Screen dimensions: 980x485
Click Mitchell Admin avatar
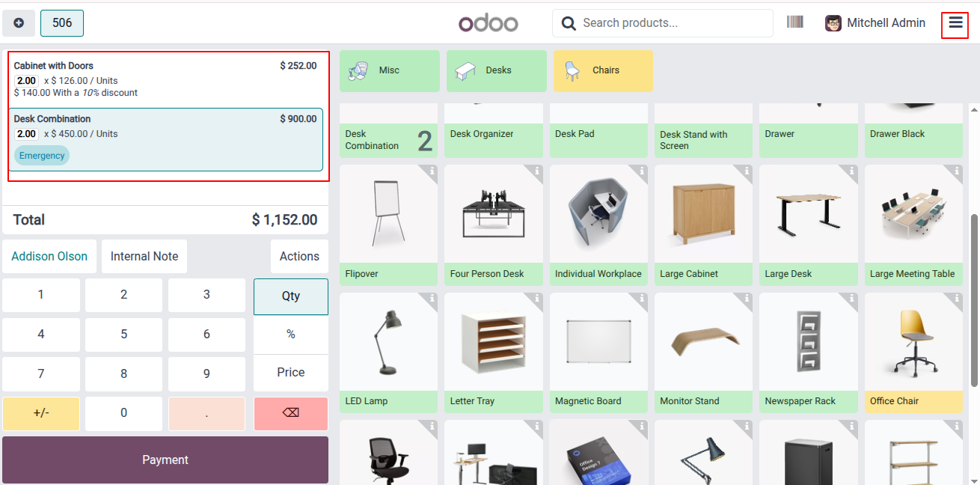(x=833, y=23)
